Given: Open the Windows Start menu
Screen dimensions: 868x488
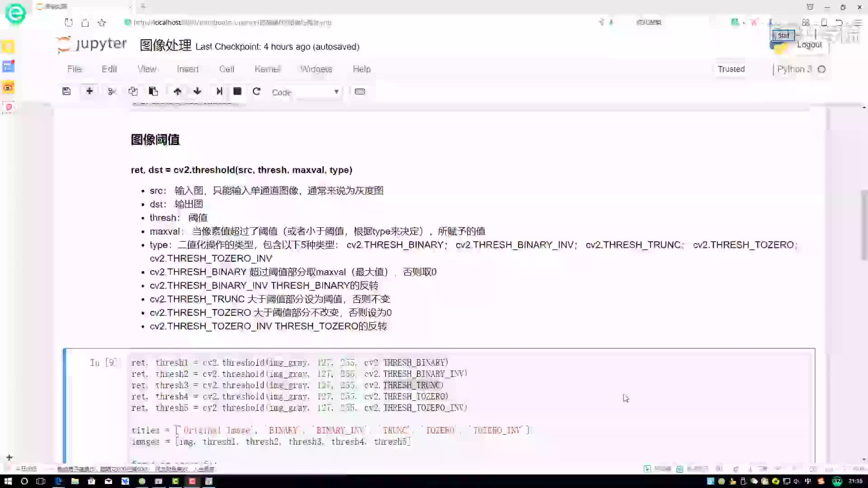Looking at the screenshot, I should click(x=8, y=481).
